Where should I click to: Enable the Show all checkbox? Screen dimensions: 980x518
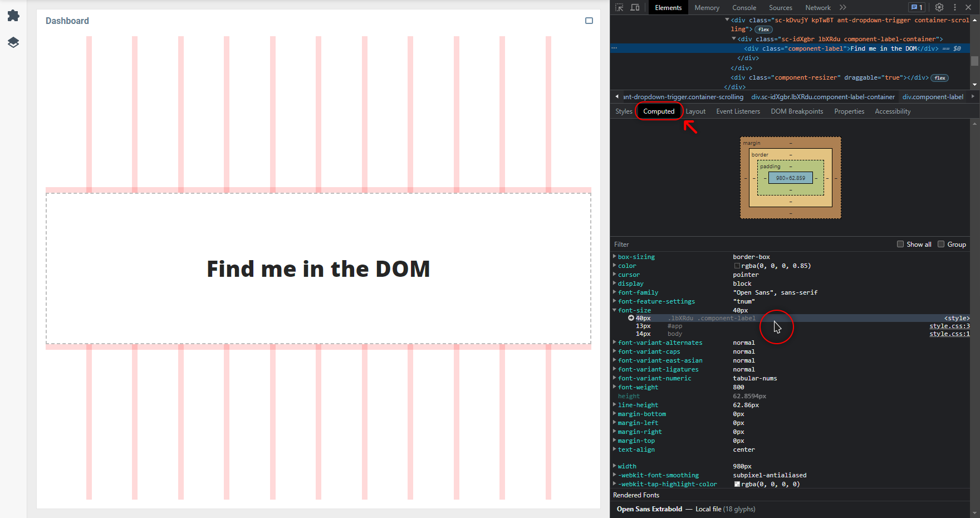coord(900,244)
